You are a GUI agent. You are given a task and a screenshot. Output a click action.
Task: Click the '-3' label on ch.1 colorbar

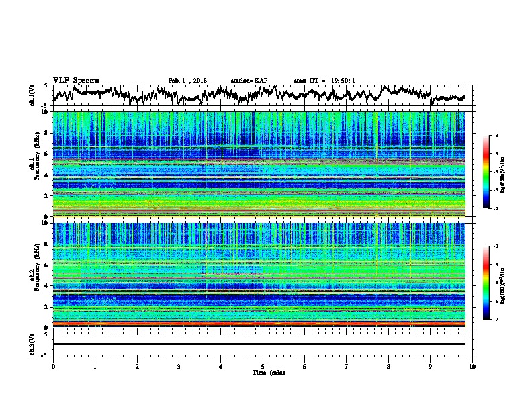pos(495,136)
